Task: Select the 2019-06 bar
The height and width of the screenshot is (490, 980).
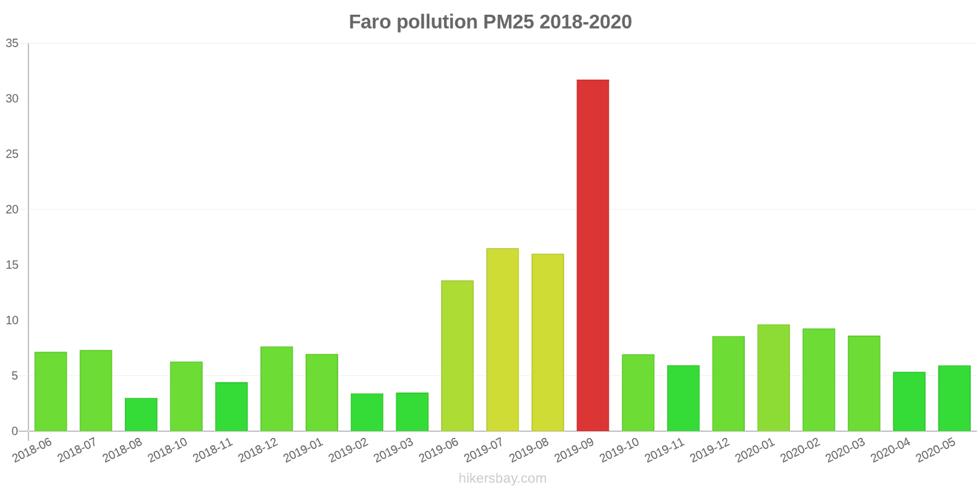Action: [x=457, y=356]
